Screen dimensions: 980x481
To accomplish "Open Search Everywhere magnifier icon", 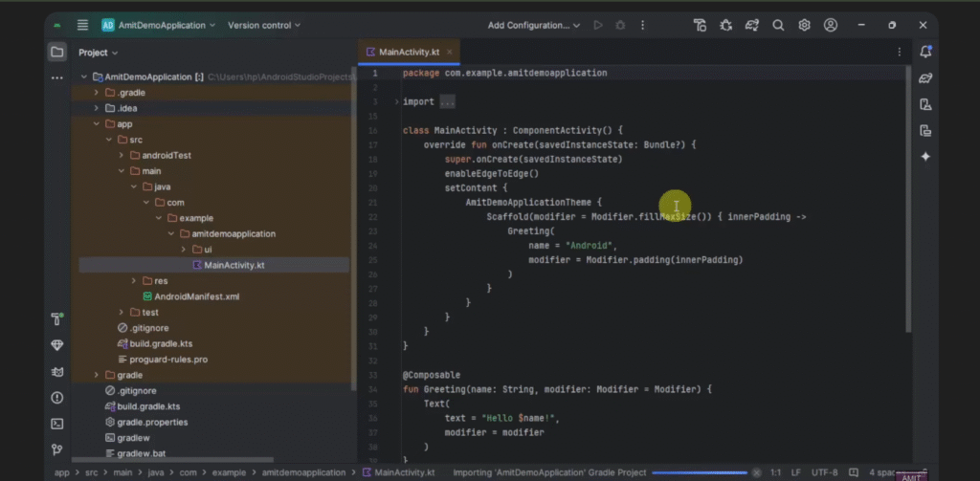I will [x=778, y=25].
